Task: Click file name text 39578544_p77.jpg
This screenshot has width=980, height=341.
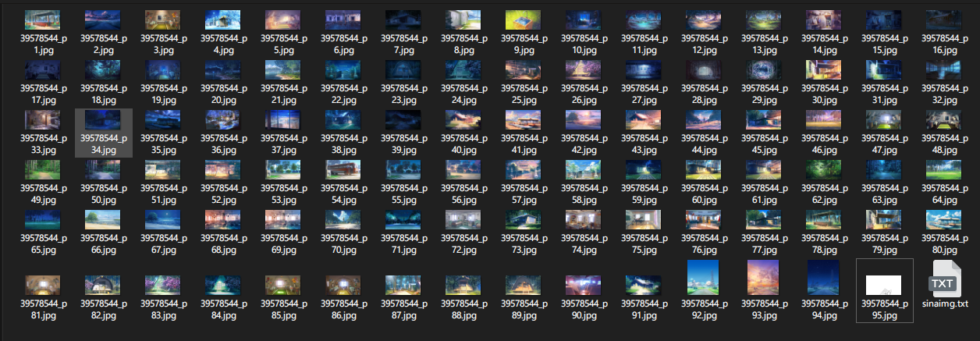Action: click(764, 243)
